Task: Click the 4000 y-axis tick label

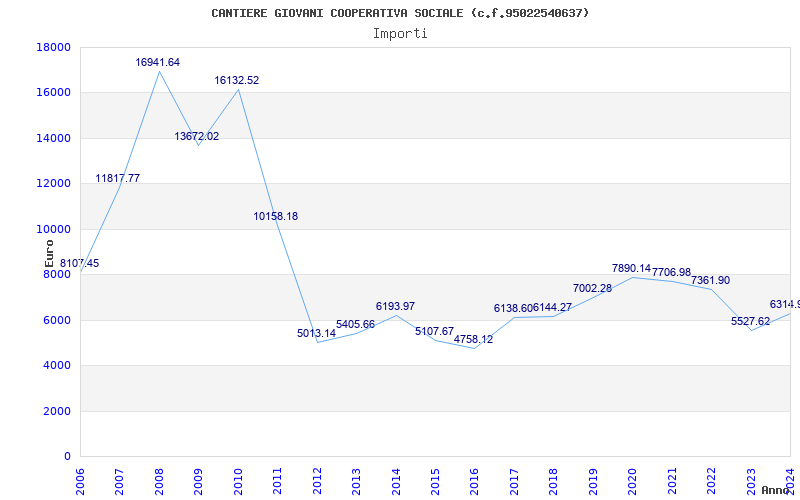Action: tap(57, 365)
